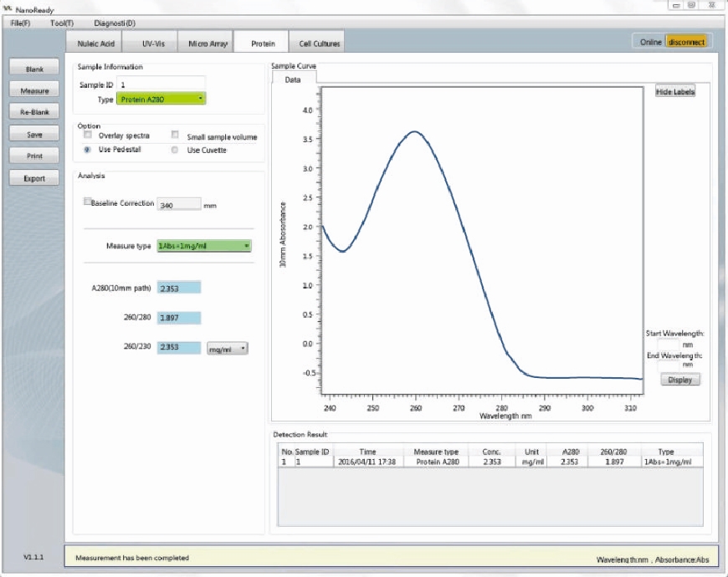Select the Protein tab
Screen dimensions: 728x577
263,43
